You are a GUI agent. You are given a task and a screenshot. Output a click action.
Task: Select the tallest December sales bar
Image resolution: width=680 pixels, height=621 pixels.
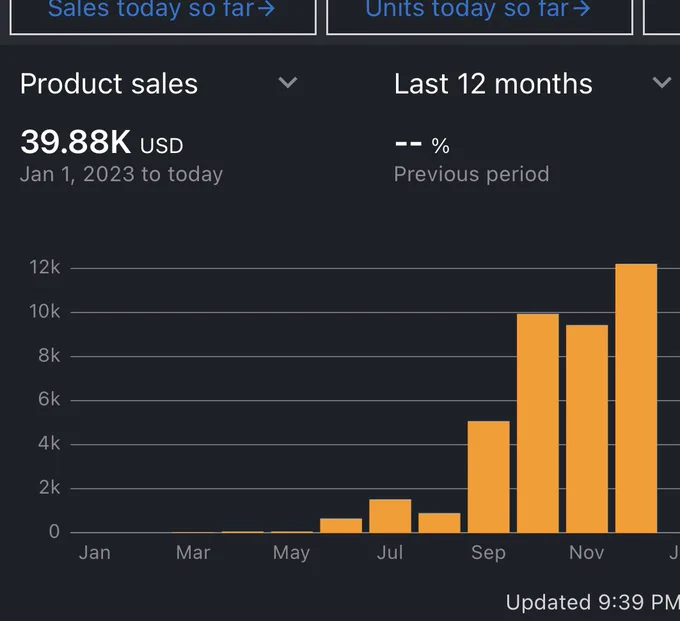pyautogui.click(x=636, y=398)
